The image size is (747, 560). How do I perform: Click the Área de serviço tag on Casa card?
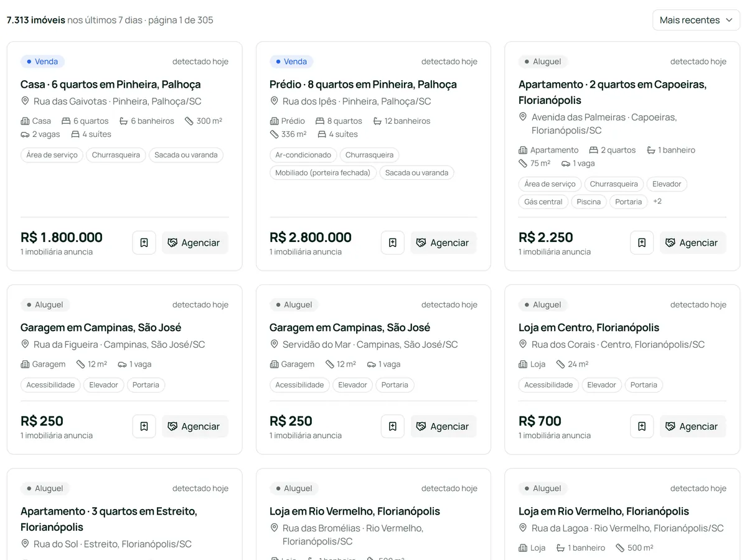[52, 155]
